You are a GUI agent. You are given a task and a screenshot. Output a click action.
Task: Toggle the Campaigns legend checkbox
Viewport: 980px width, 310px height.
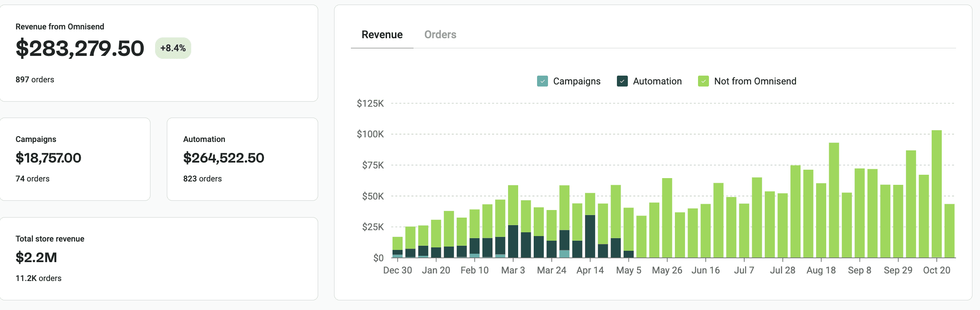pos(543,81)
